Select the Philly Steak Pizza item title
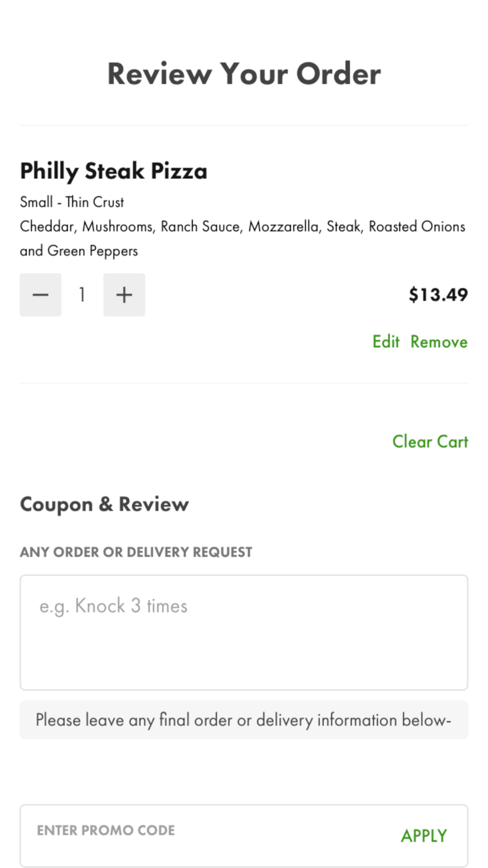This screenshot has width=488, height=868. pos(114,171)
